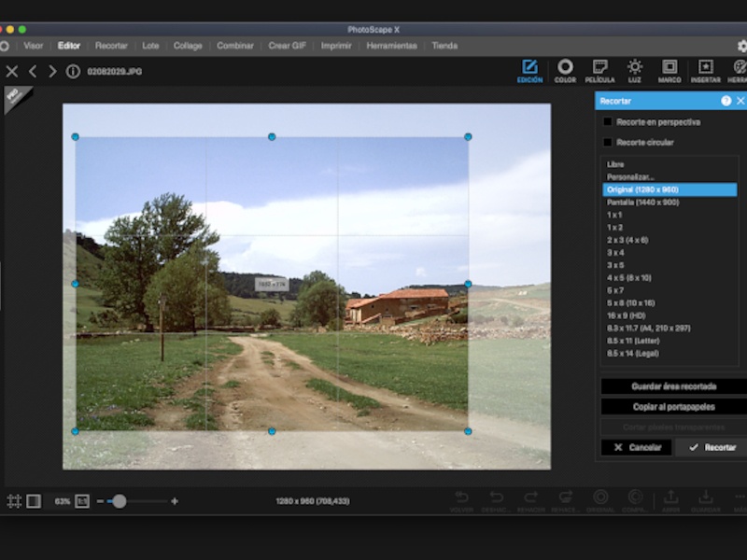The image size is (747, 560).
Task: Toggle the grid overlay icon
Action: (14, 501)
